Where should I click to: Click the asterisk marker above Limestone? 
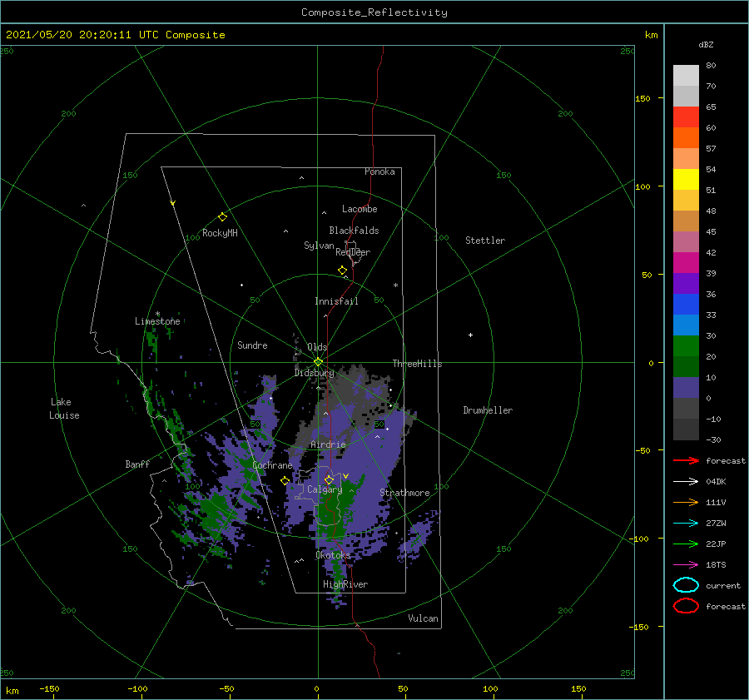click(x=157, y=314)
